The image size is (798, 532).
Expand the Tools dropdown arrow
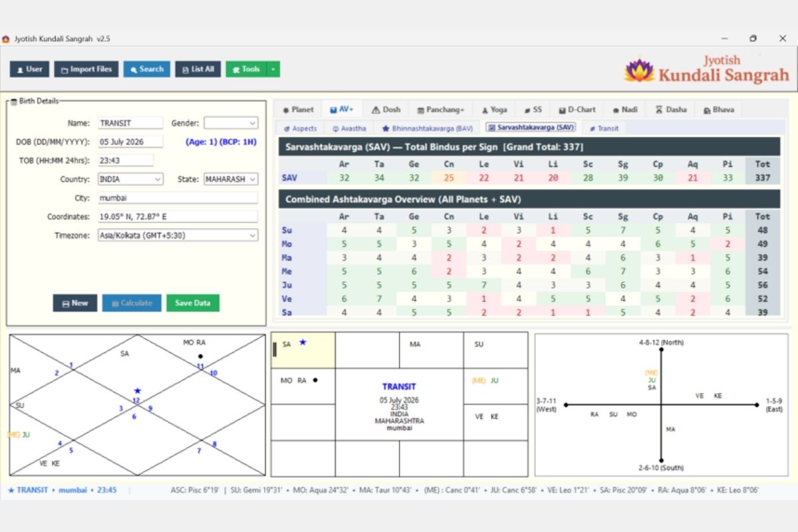coord(273,69)
